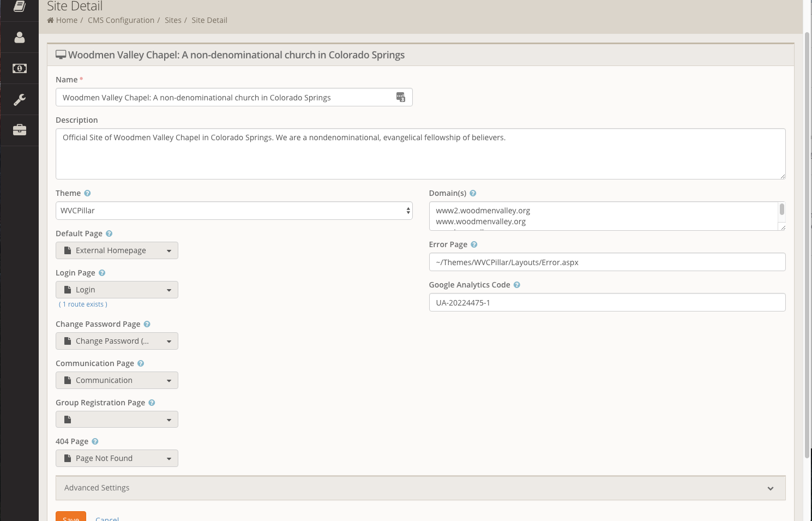Open the briefcase sidebar icon
This screenshot has width=812, height=521.
pos(19,130)
